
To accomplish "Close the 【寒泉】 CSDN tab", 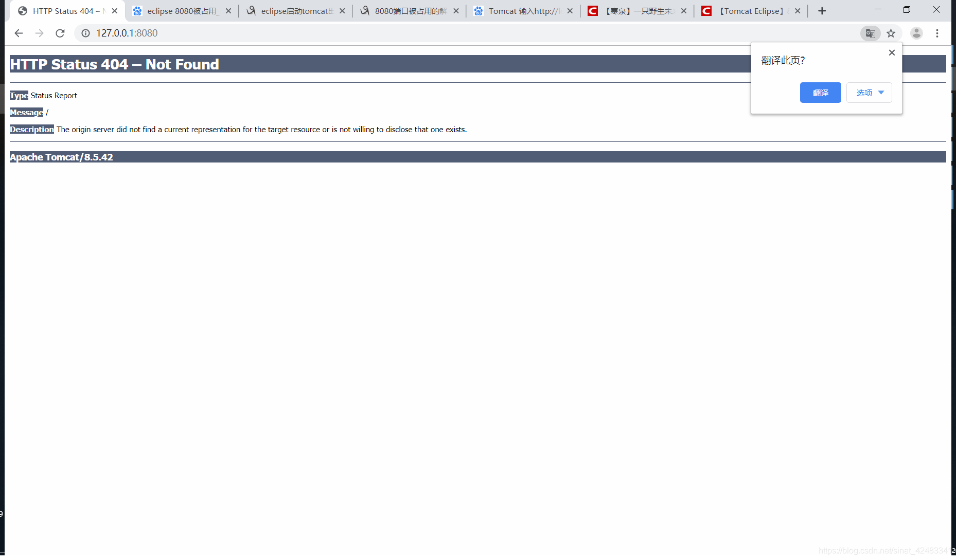I will pyautogui.click(x=683, y=11).
